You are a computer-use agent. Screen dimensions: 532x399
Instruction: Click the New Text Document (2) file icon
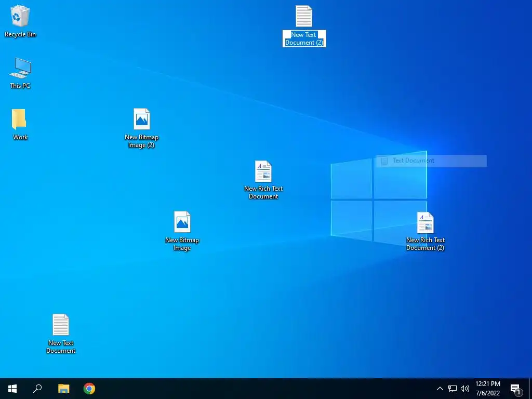pos(303,16)
